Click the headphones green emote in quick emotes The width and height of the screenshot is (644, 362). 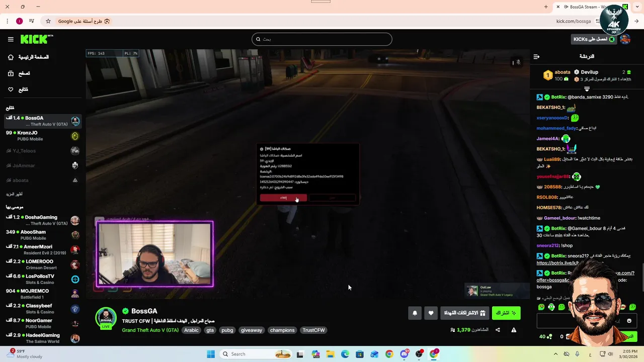pyautogui.click(x=551, y=307)
